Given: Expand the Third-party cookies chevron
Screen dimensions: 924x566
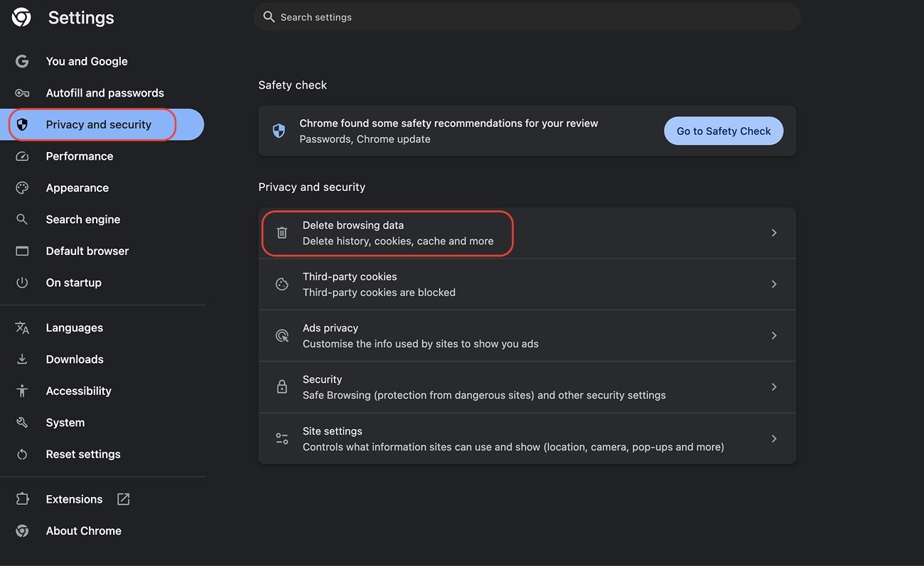Looking at the screenshot, I should point(774,284).
